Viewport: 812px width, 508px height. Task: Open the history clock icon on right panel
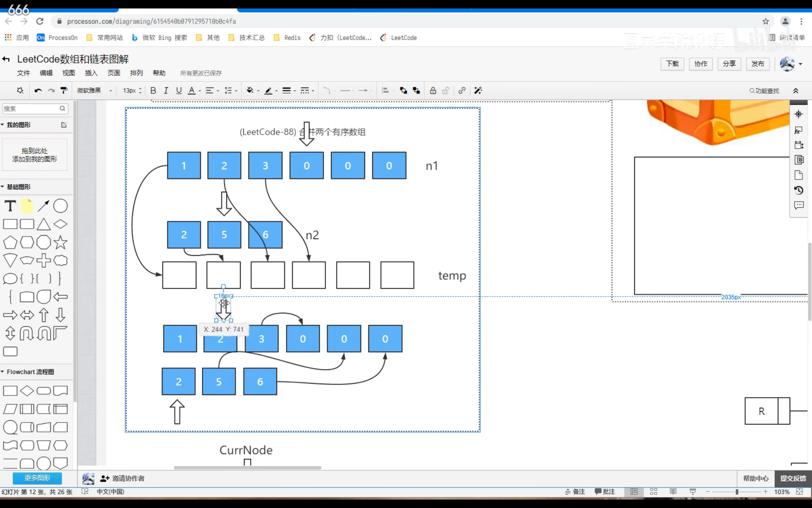coord(798,190)
